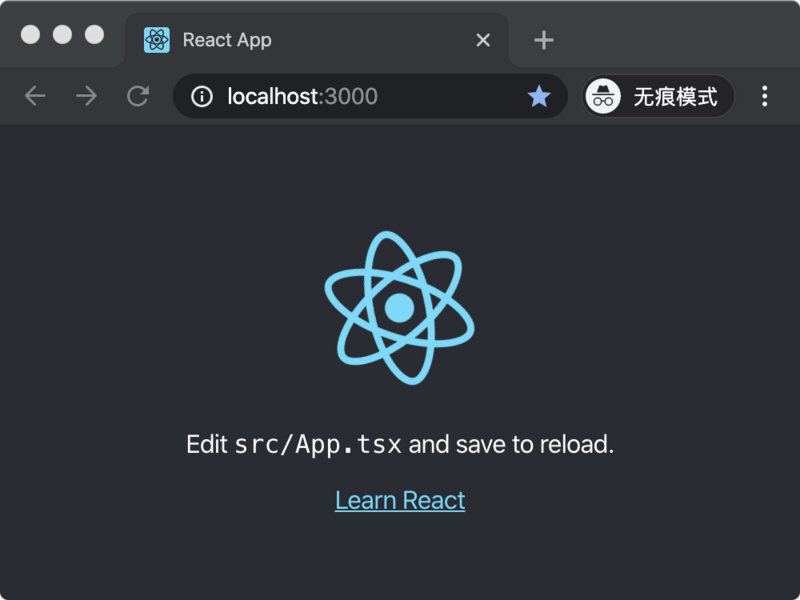Expand browser options via three-dot menu
Image resolution: width=800 pixels, height=600 pixels.
764,96
